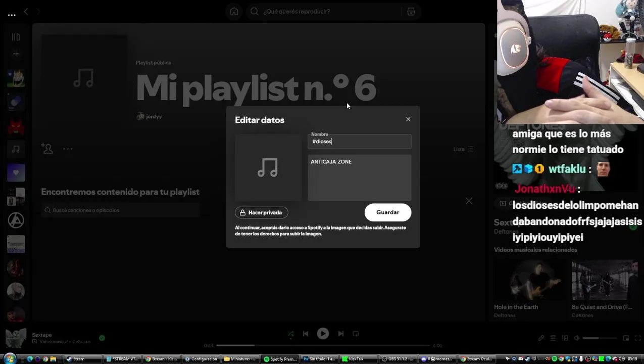644x364 pixels.
Task: Toggle Hacer privada for the playlist
Action: click(x=262, y=213)
